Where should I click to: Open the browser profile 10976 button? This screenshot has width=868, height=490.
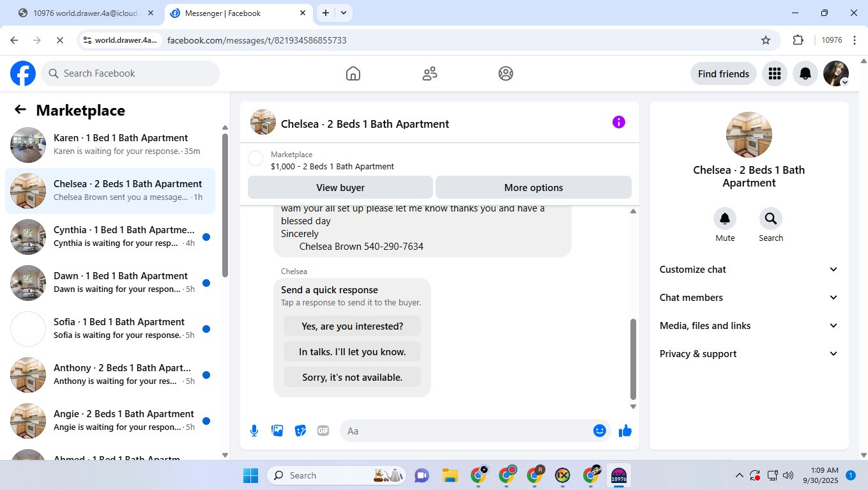pyautogui.click(x=832, y=40)
